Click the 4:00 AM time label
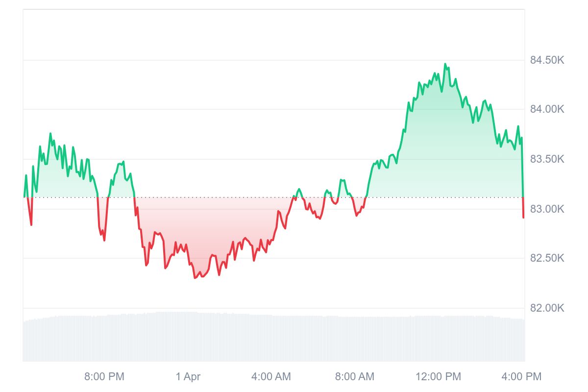588x392 pixels. click(x=271, y=377)
